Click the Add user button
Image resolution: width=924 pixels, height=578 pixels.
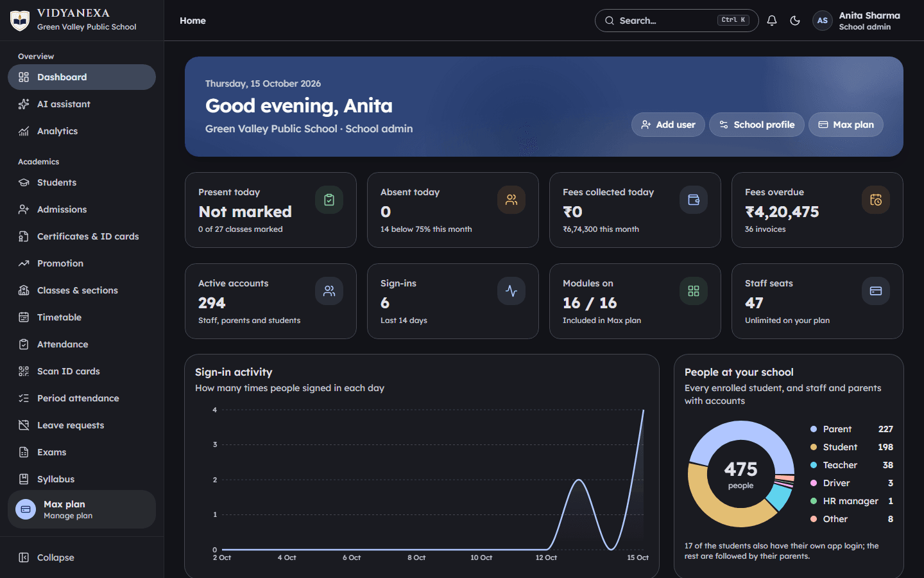668,125
